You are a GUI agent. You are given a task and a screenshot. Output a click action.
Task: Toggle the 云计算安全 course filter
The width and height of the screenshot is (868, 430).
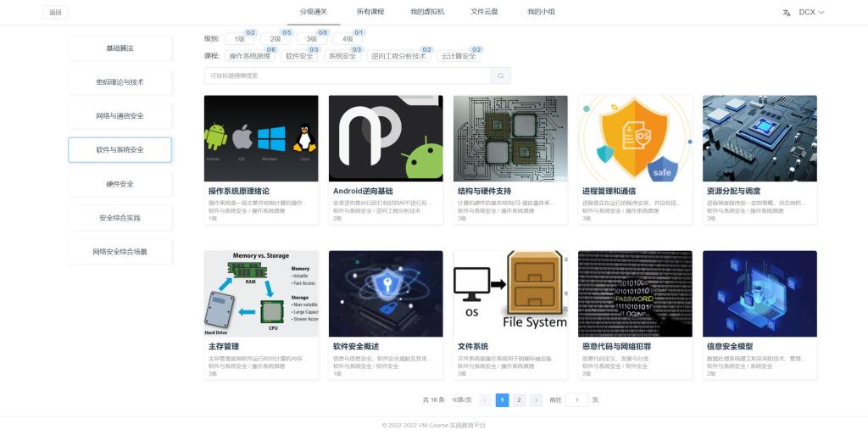point(459,57)
